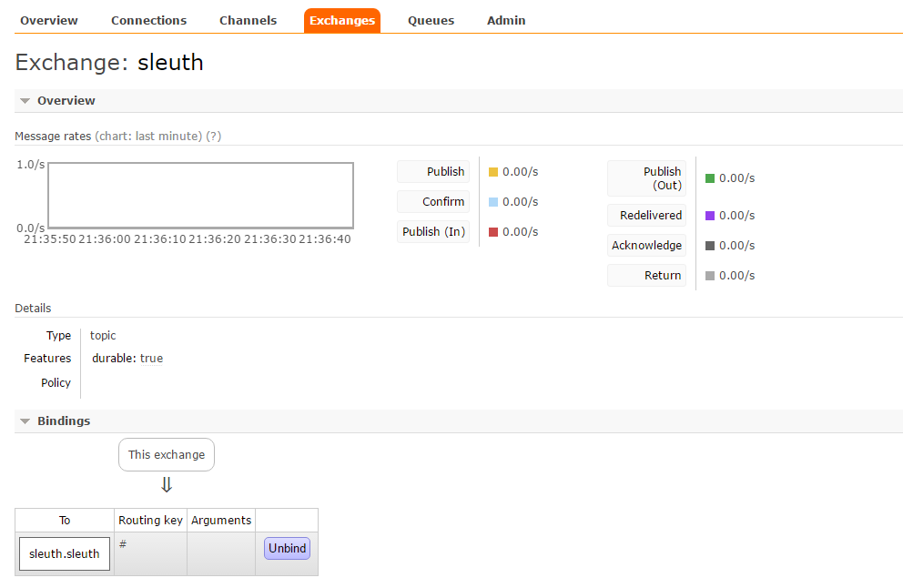The image size is (903, 588).
Task: Click the # routing key cell
Action: pos(150,554)
